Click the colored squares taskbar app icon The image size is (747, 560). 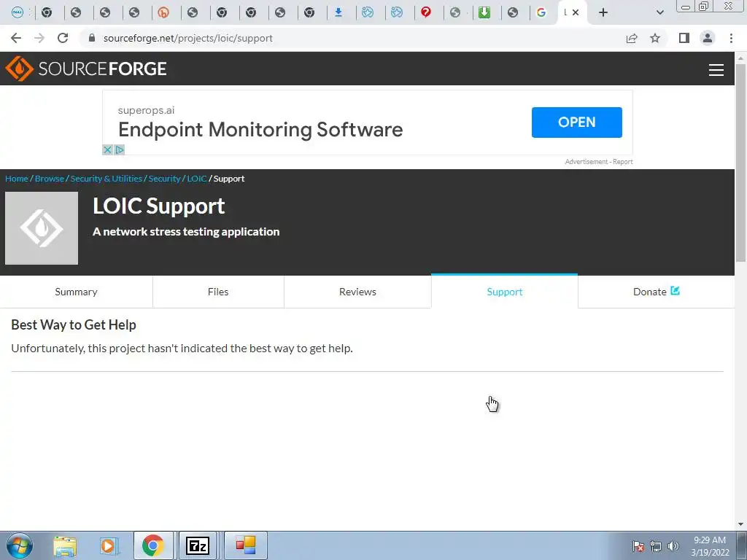246,545
